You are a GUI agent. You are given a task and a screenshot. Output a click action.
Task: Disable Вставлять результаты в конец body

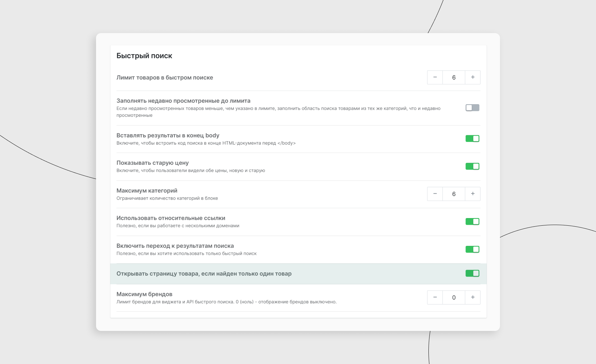472,139
